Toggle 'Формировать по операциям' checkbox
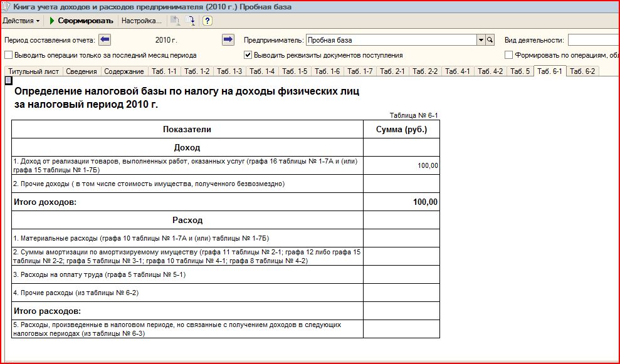The image size is (620, 364). coord(509,55)
